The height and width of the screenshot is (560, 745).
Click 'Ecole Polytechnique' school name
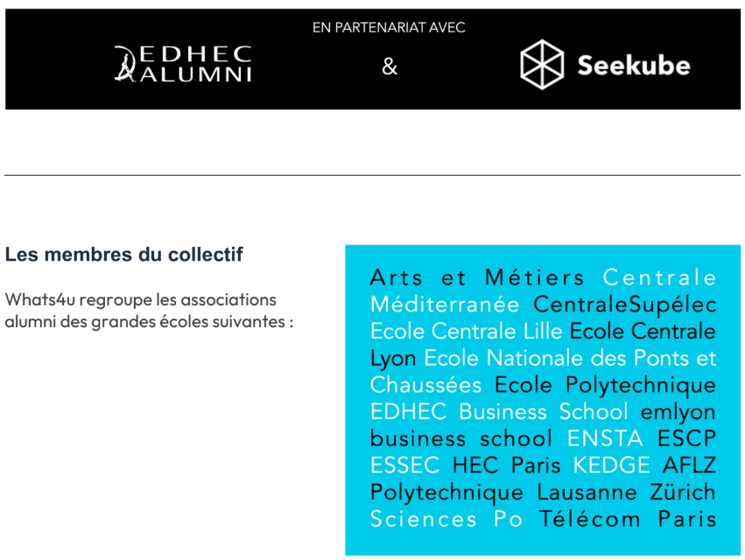tap(605, 385)
